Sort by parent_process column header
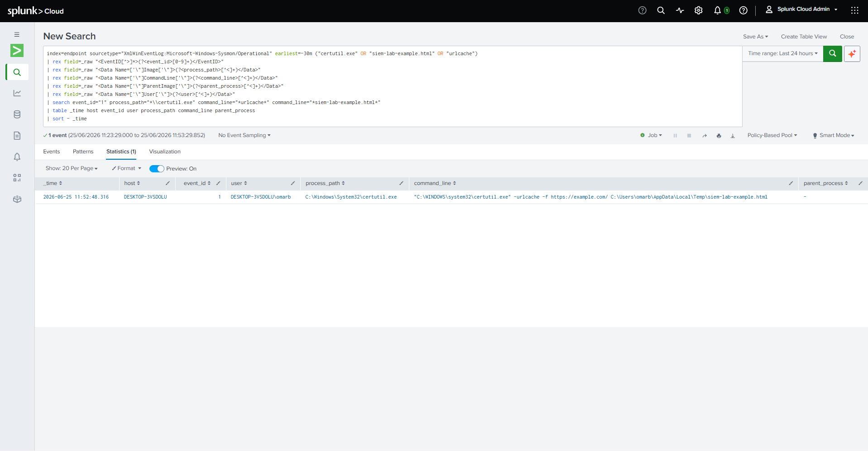The width and height of the screenshot is (868, 451). pos(825,183)
